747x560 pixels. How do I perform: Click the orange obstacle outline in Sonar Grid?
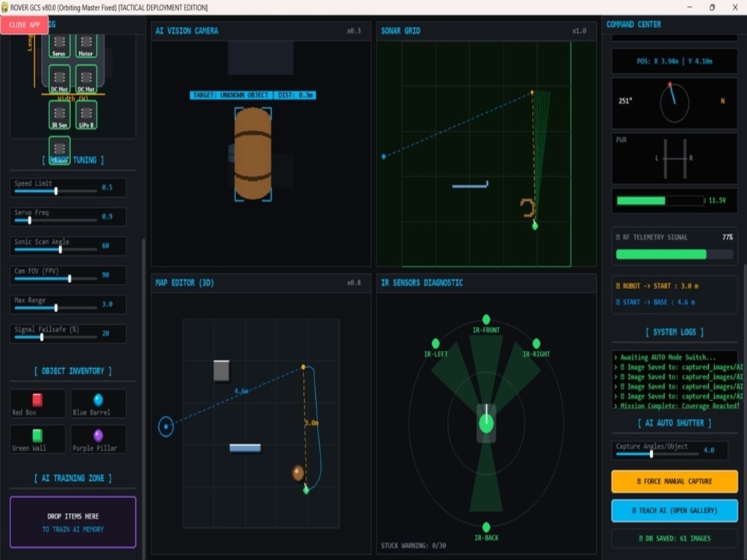tap(528, 208)
